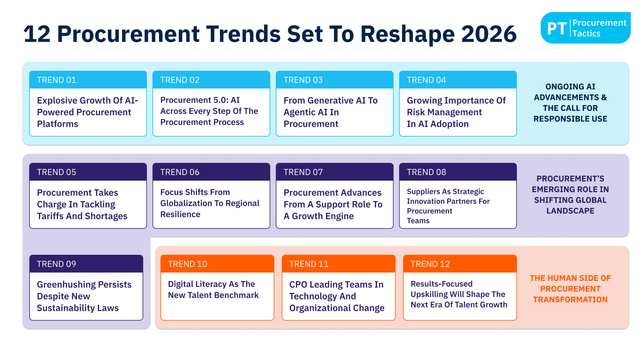Image resolution: width=644 pixels, height=362 pixels.
Task: Click the Procurement Tactics PT logo
Action: (585, 28)
